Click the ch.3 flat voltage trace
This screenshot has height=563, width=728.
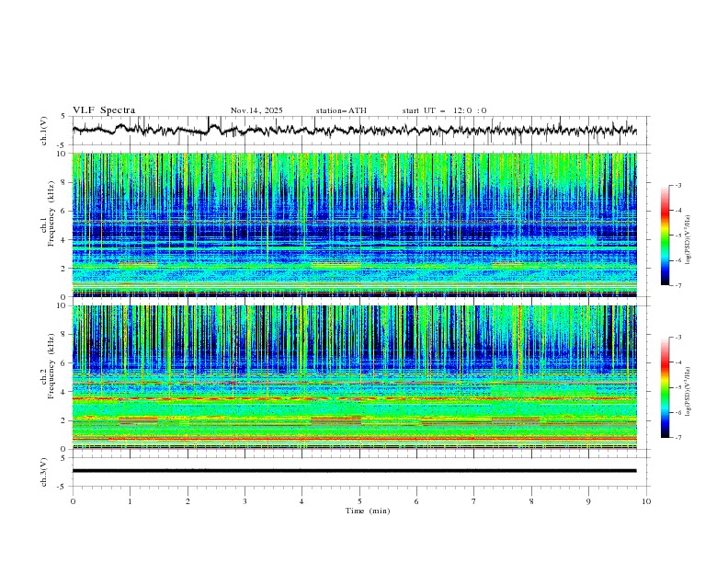click(x=354, y=471)
